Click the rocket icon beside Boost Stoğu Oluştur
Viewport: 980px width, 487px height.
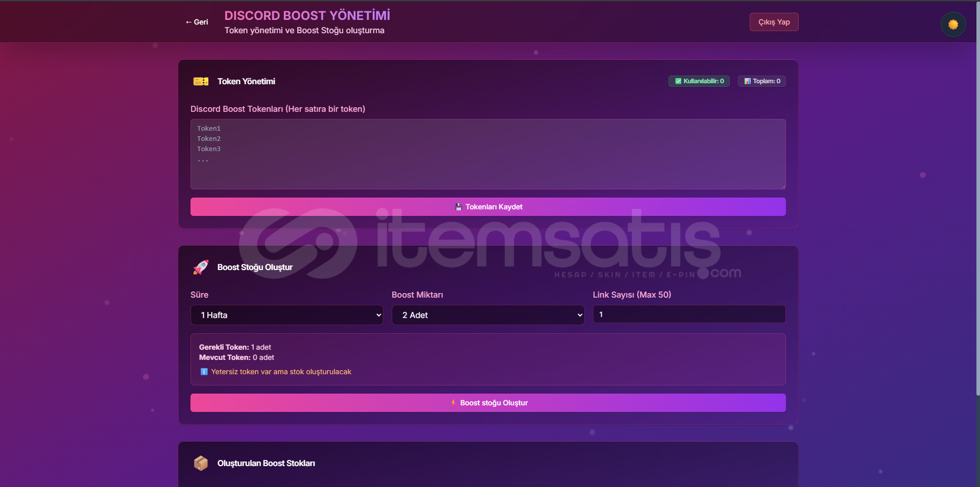[201, 267]
